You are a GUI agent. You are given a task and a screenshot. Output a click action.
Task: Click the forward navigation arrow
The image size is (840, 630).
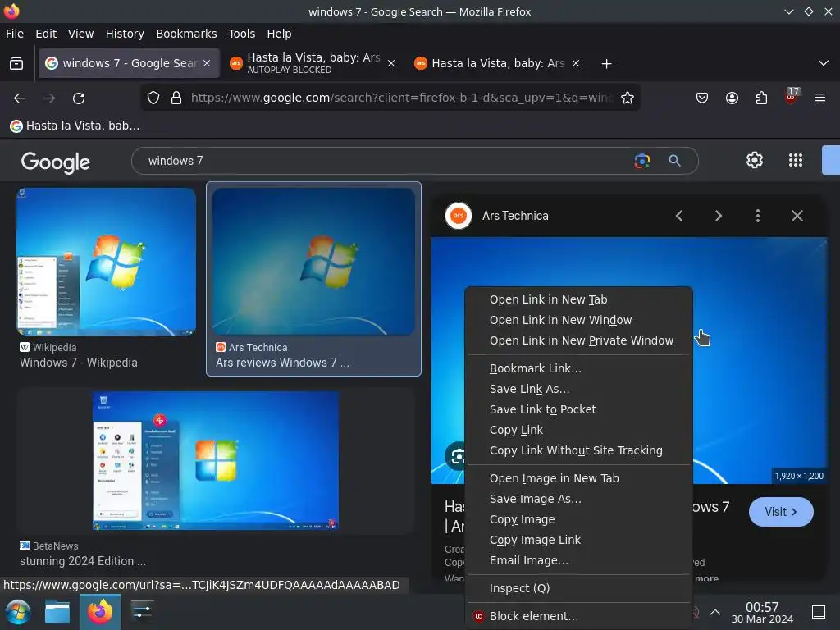[49, 98]
